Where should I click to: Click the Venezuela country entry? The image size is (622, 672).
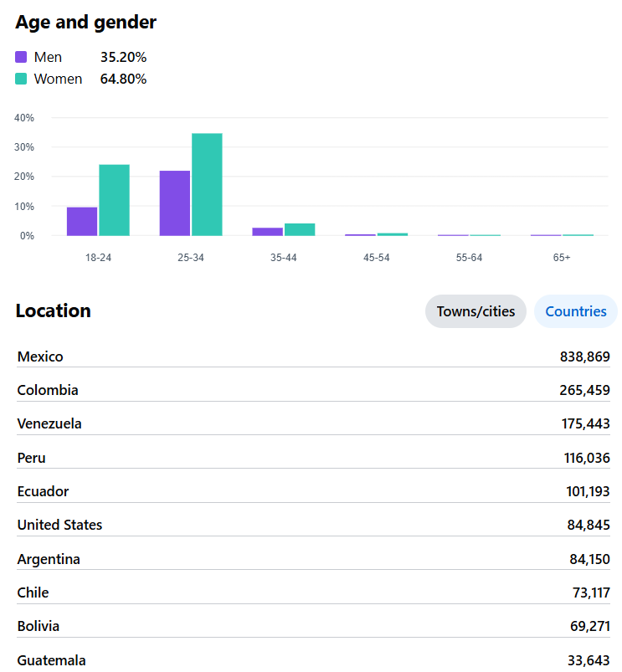[49, 423]
